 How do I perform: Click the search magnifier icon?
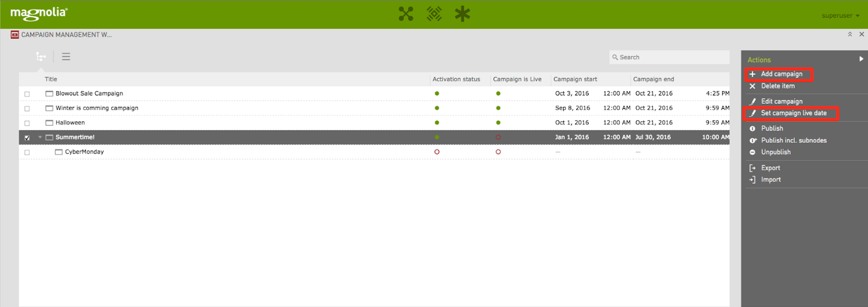(x=615, y=57)
